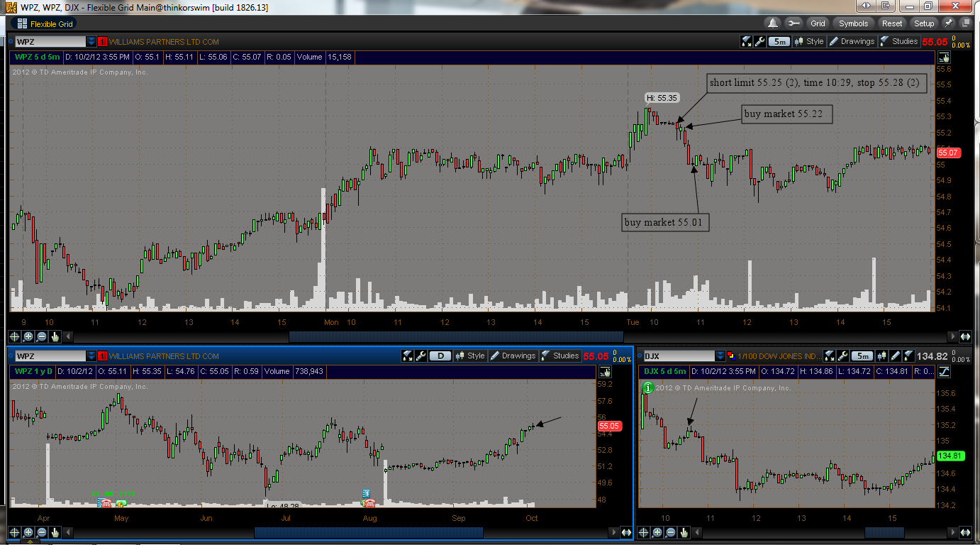Image resolution: width=980 pixels, height=545 pixels.
Task: Click green info badge on DJX chart
Action: [x=647, y=387]
